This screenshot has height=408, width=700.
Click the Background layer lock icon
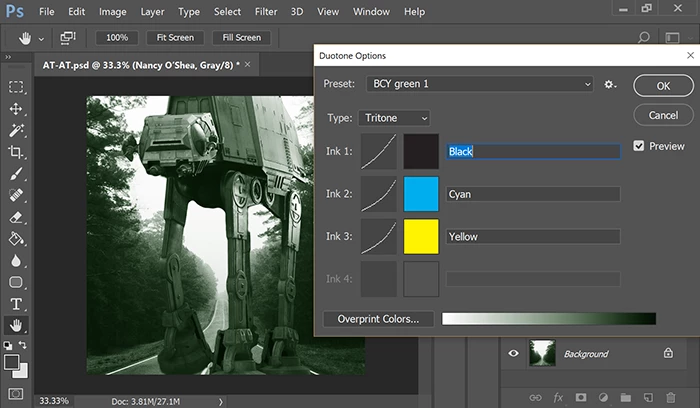[x=668, y=353]
